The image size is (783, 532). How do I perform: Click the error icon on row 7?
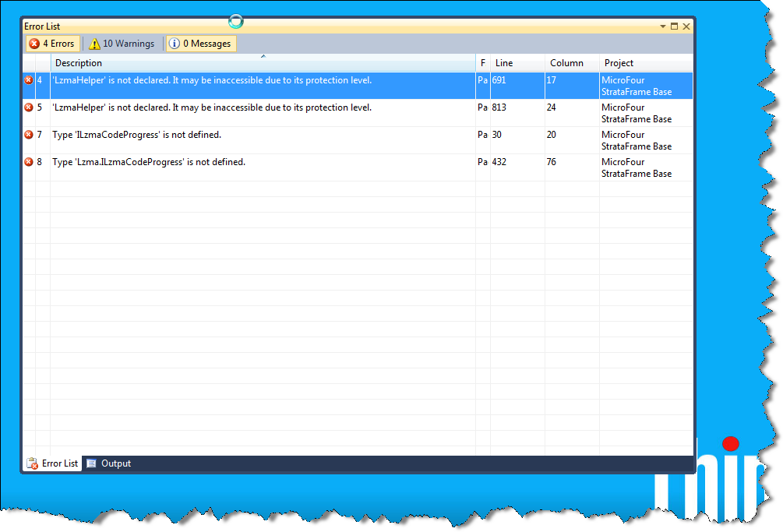[29, 135]
